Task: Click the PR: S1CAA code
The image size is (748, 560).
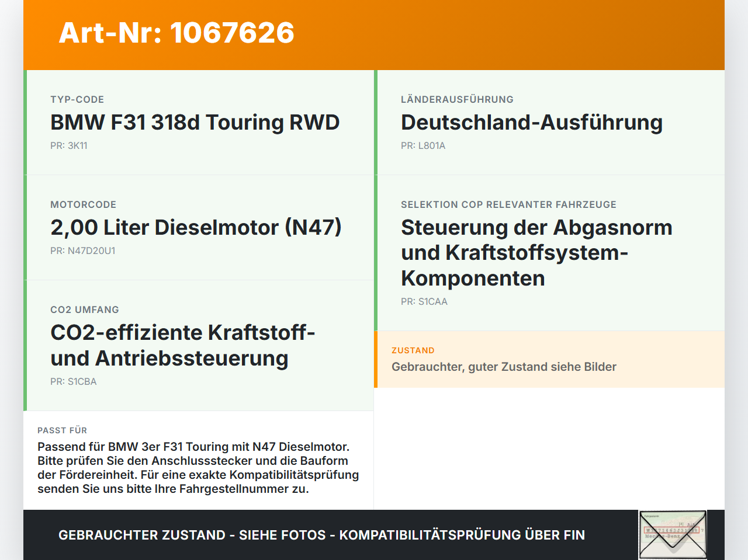Action: coord(424,301)
